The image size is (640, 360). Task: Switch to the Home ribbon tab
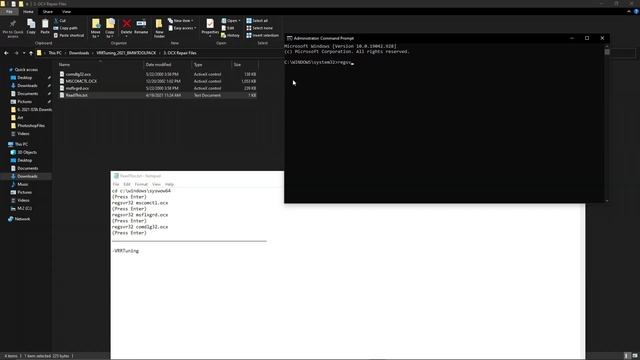coord(28,11)
